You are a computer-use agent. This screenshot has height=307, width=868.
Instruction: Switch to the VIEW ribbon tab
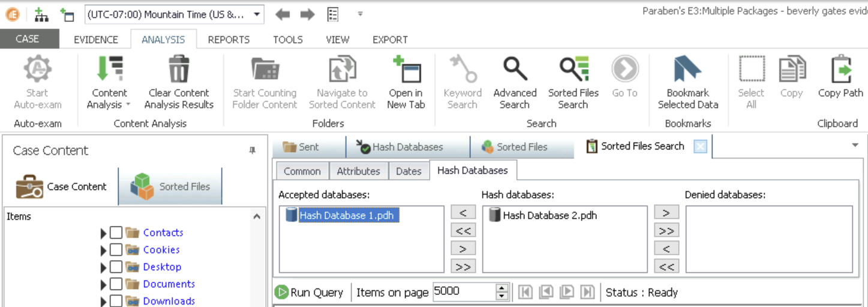338,40
